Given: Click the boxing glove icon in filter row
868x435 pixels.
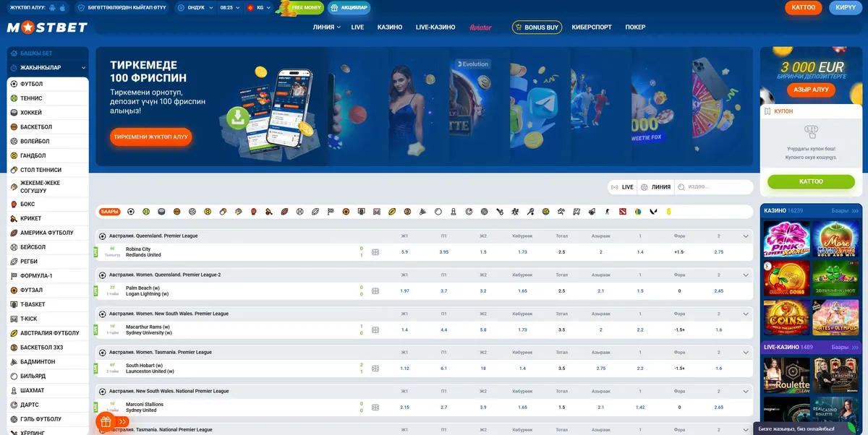Looking at the screenshot, I should coord(253,212).
